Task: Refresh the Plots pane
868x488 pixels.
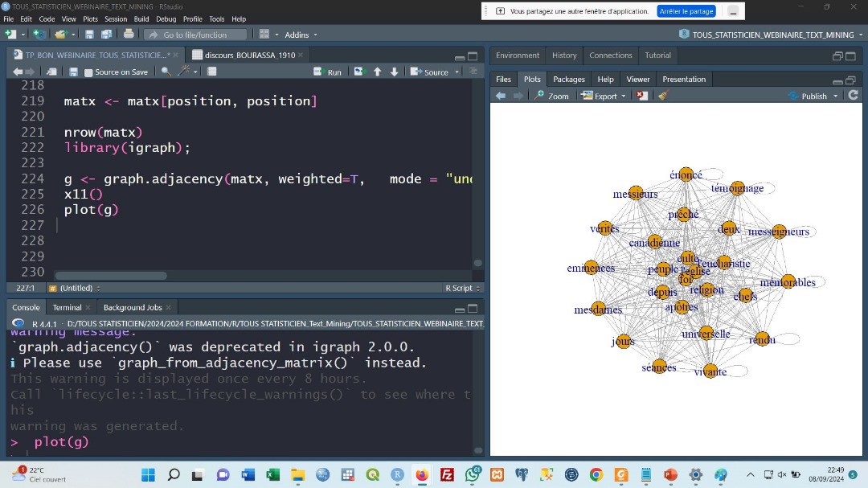Action: point(853,95)
